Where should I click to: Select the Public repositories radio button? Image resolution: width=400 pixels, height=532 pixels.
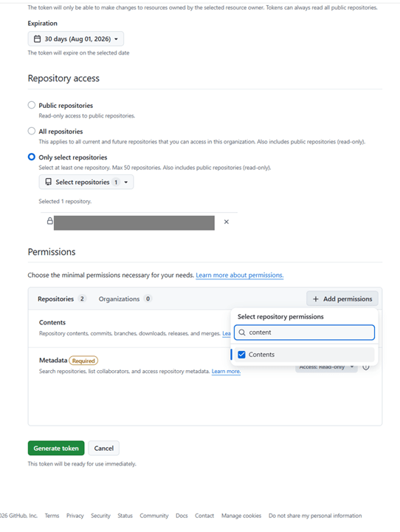point(32,105)
